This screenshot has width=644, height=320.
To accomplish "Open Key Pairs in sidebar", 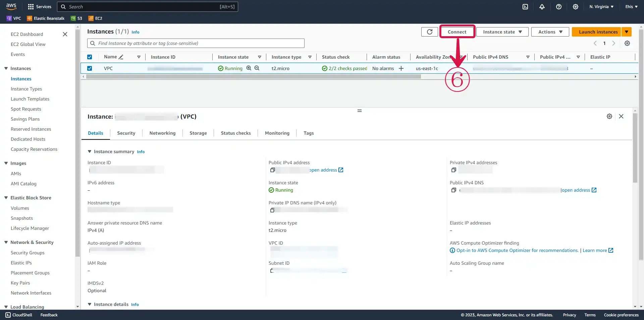I will [x=20, y=283].
